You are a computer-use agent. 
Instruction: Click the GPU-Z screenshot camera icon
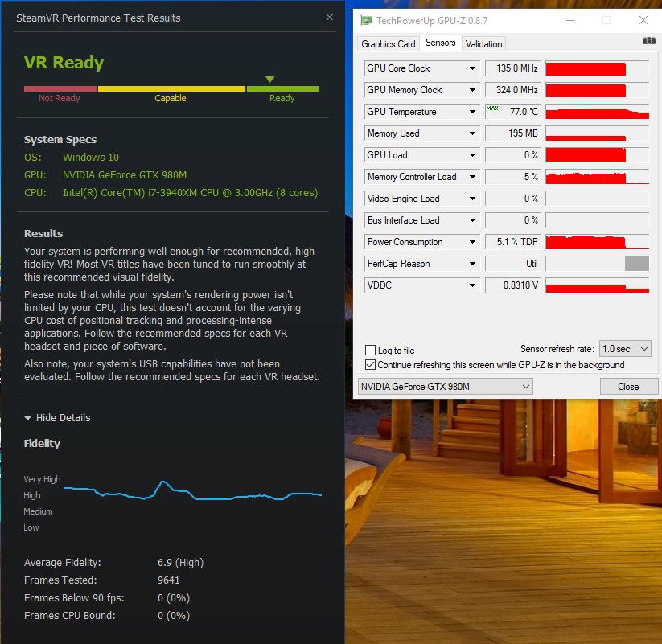648,41
